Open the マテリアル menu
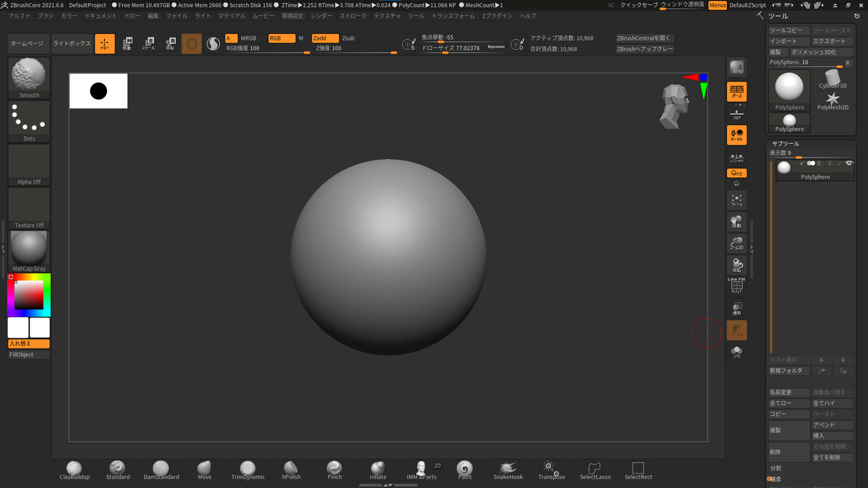The image size is (868, 488). tap(231, 16)
